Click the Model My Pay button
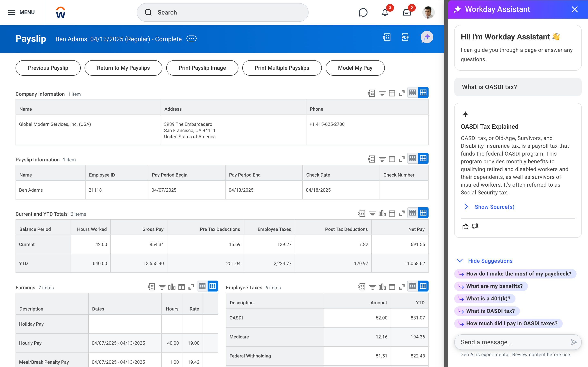Screen dimensions: 588x367 [355, 68]
